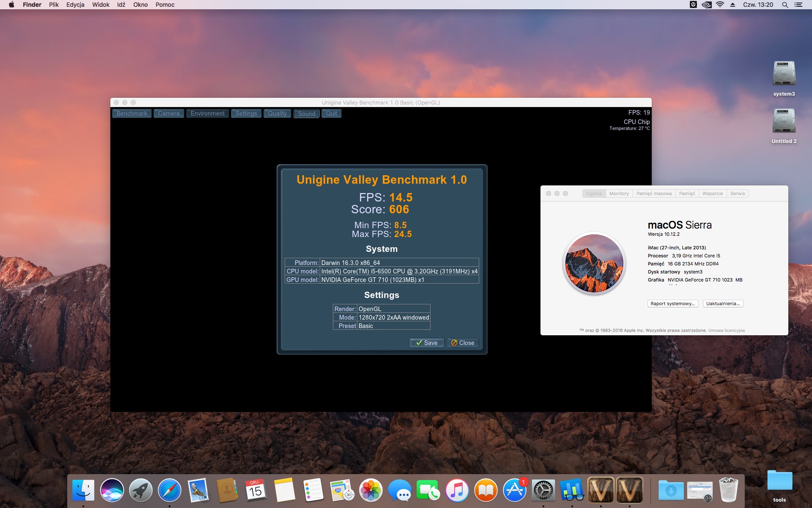The image size is (812, 508).
Task: Toggle the Sound button in Valley toolbar
Action: tap(307, 113)
